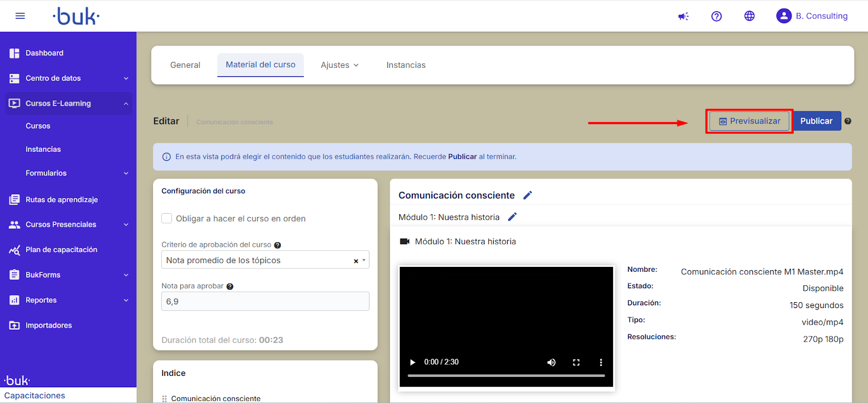This screenshot has height=403, width=868.
Task: Click the globe language icon
Action: 749,16
